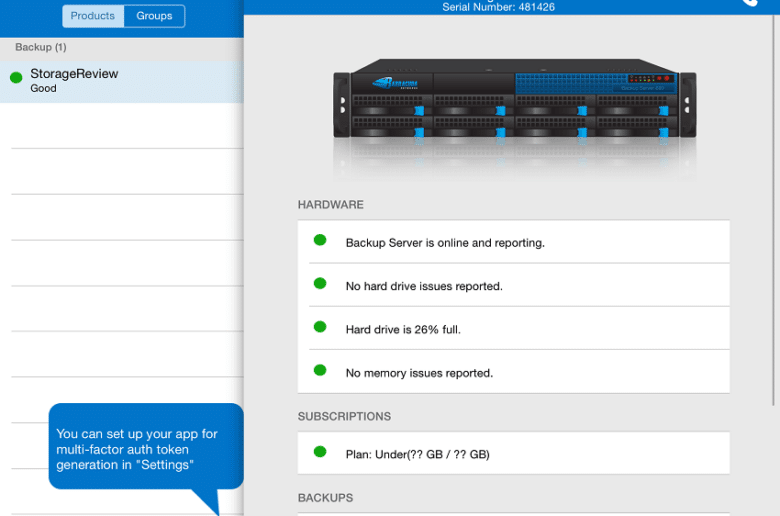This screenshot has height=516, width=780.
Task: Click the green indicator for online status row
Action: (x=320, y=240)
